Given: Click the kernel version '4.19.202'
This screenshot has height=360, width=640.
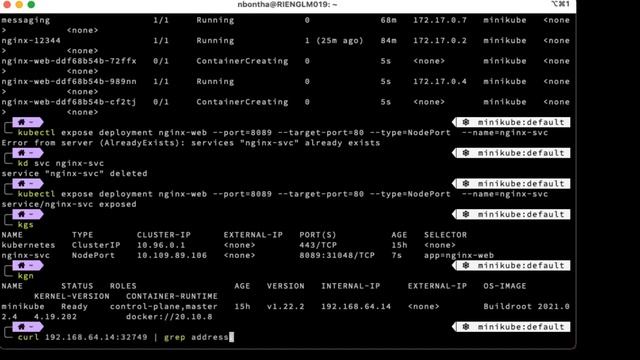Looking at the screenshot, I should tap(55, 316).
